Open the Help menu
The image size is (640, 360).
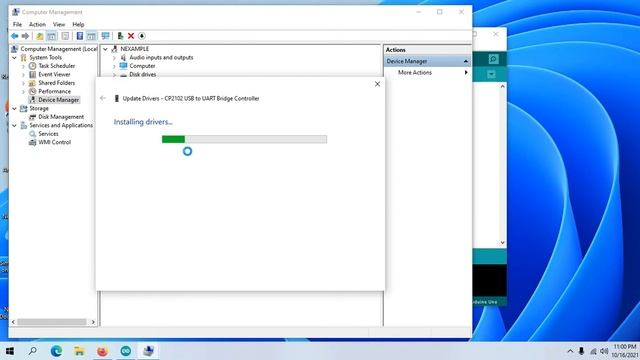point(78,24)
